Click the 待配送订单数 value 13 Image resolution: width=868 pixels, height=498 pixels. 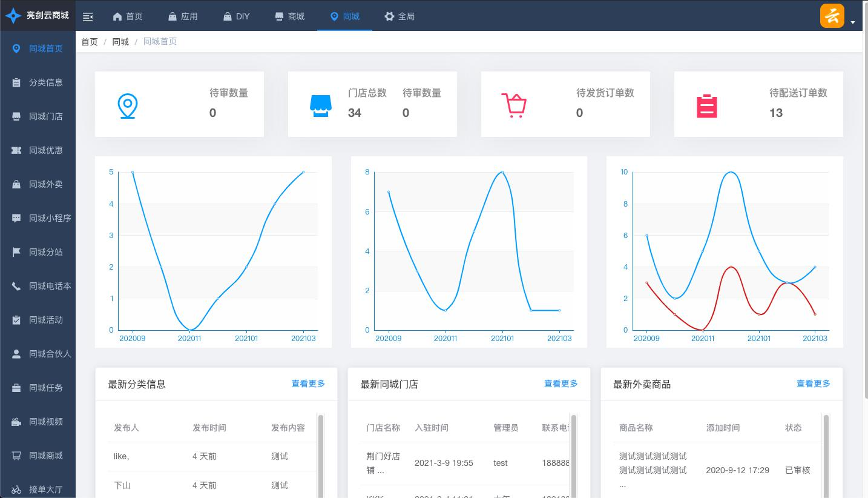click(776, 113)
